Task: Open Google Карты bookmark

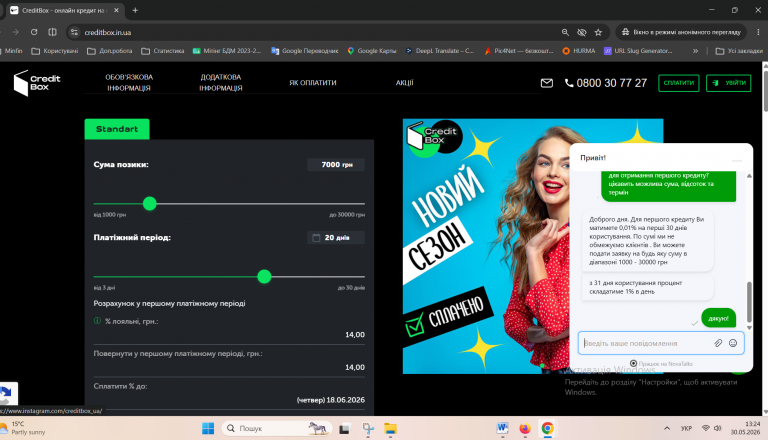Action: click(x=372, y=51)
